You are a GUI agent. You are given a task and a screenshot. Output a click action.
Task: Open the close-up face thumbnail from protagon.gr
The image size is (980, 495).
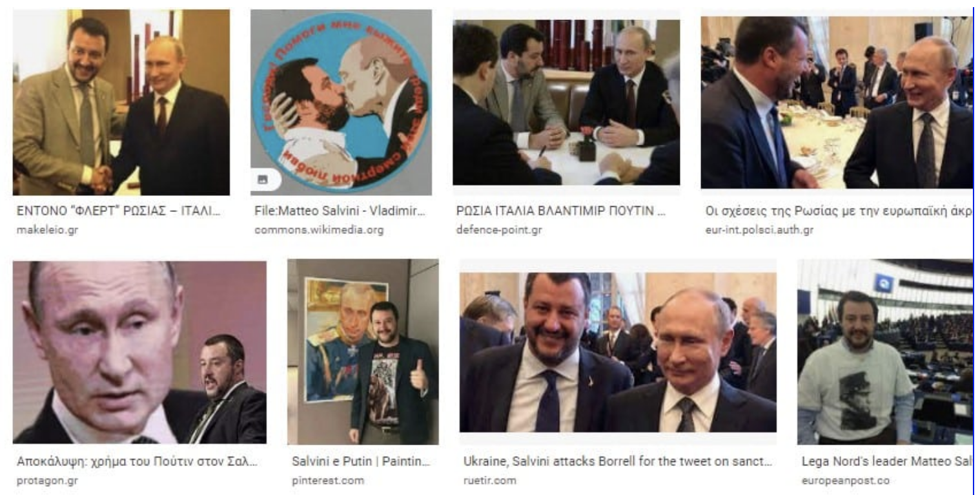click(x=139, y=352)
